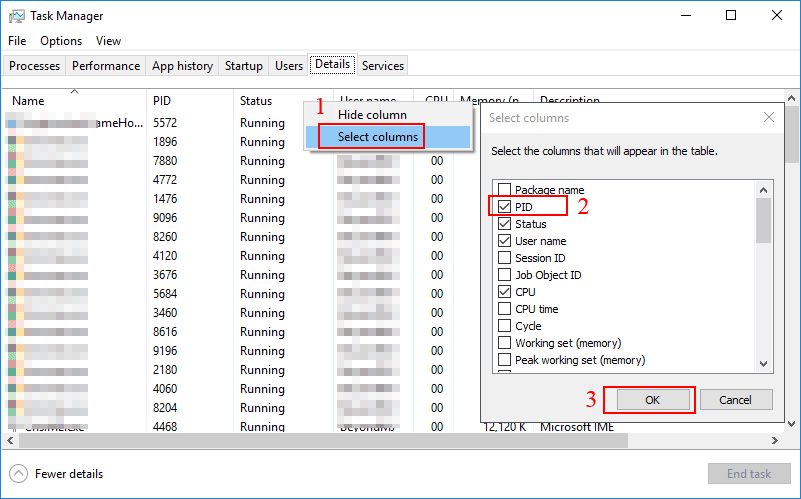The height and width of the screenshot is (499, 801).
Task: Select the process with PID 4060
Action: tap(165, 389)
